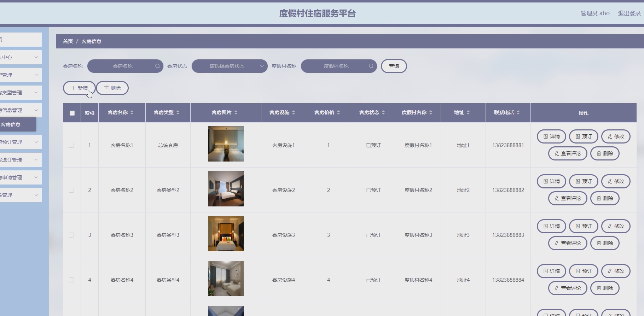Click 退出登录 link

[x=629, y=13]
